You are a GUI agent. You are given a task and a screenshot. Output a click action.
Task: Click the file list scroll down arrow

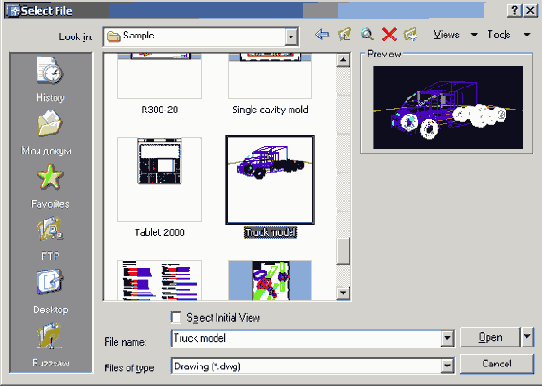pos(343,293)
